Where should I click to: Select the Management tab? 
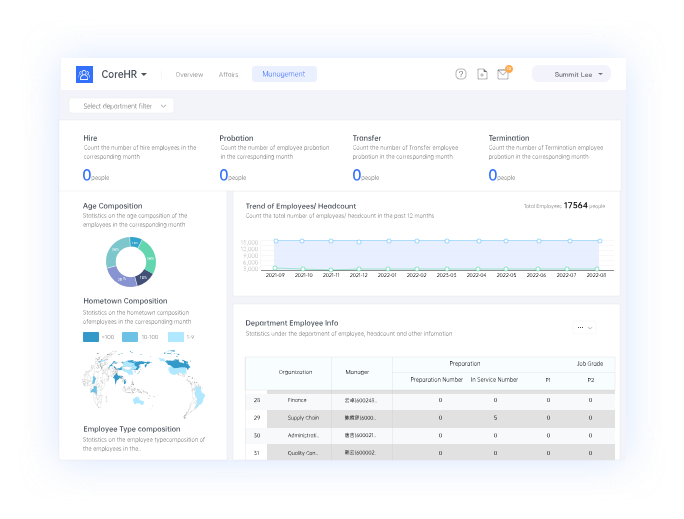(284, 74)
